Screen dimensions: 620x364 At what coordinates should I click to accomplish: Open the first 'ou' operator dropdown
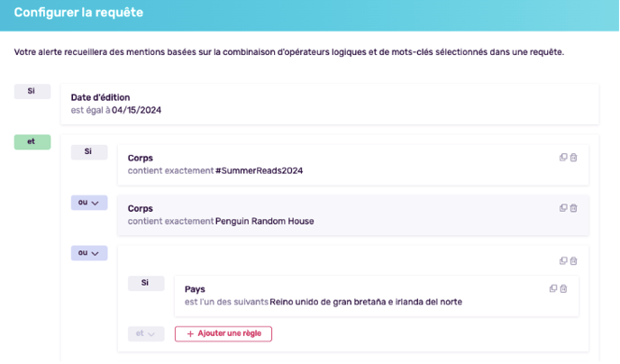(89, 203)
